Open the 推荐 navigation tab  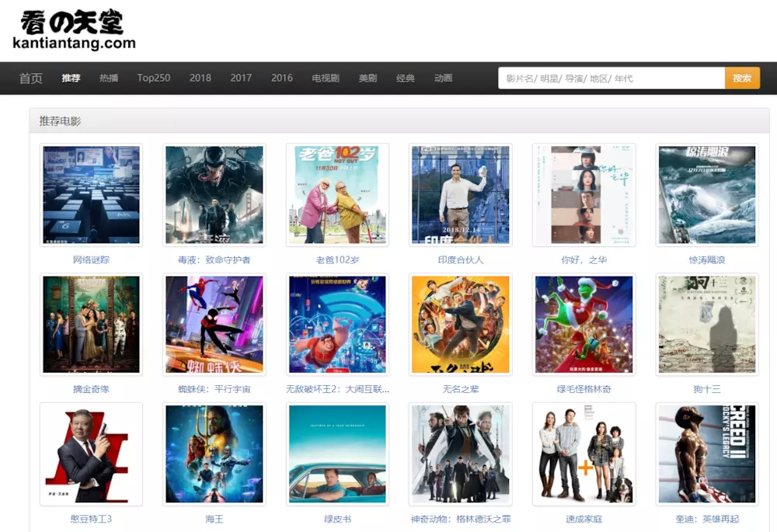coord(71,78)
